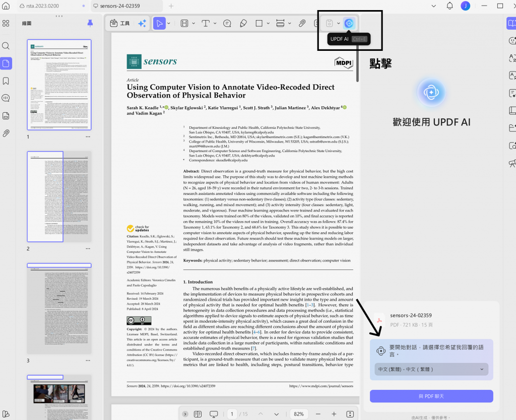This screenshot has height=420, width=516.
Task: Collapse the bottom page toolbar arrow
Action: (185, 414)
